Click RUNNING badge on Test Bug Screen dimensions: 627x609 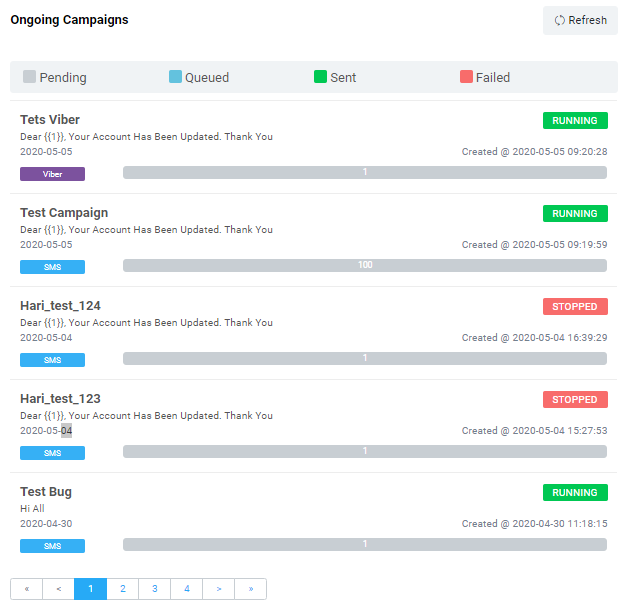575,493
